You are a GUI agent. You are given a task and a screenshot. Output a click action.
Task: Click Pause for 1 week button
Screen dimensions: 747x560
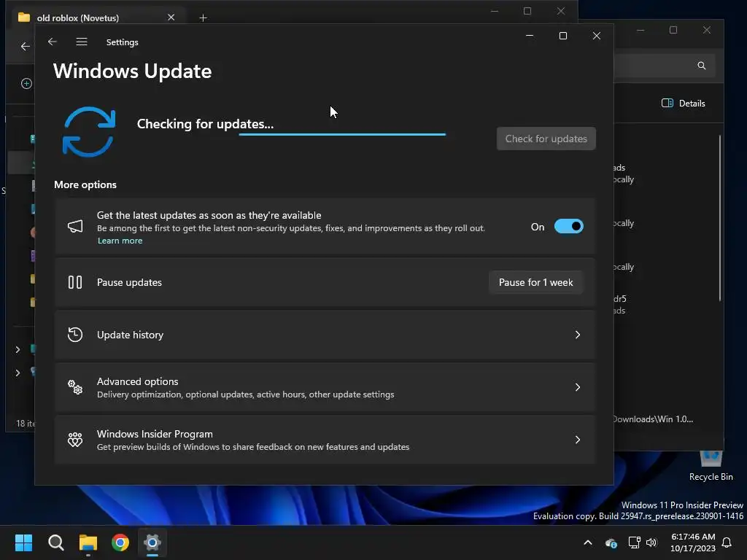tap(536, 282)
